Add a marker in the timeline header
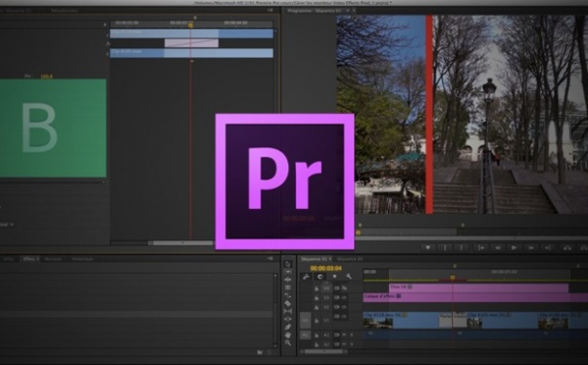 coord(334,277)
